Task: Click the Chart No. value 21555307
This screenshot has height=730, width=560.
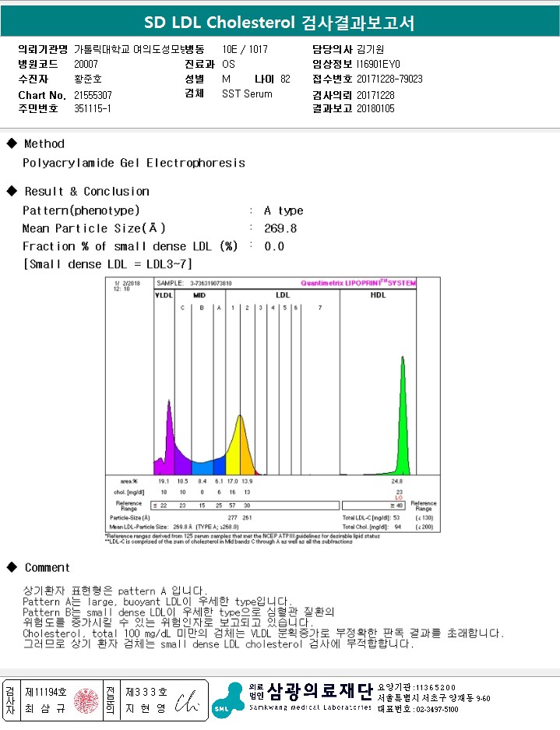Action: coord(93,95)
